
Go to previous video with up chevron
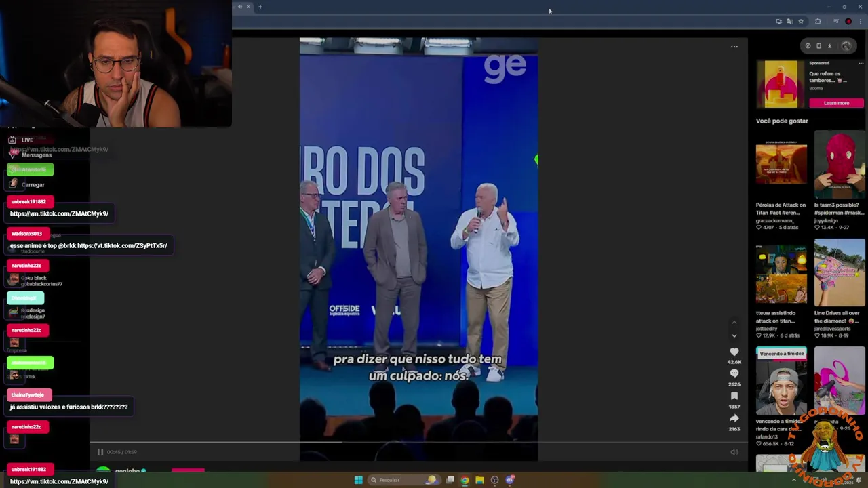coord(734,323)
